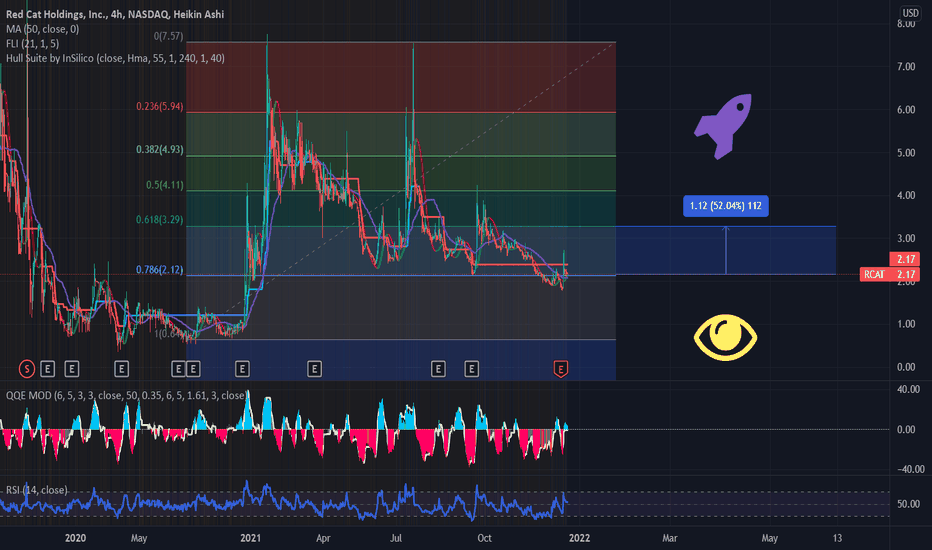Open the earnings E marker above Apr 2021
The height and width of the screenshot is (550, 932).
coord(314,369)
